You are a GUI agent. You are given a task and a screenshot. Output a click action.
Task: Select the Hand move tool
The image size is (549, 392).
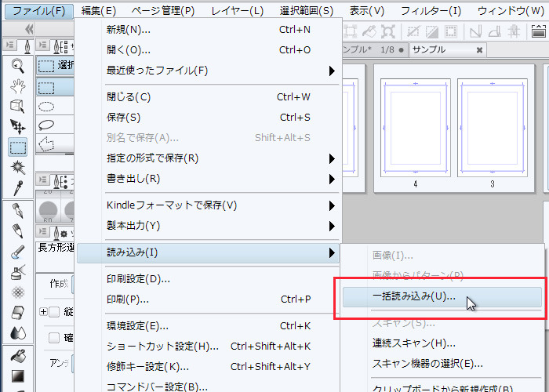[17, 86]
